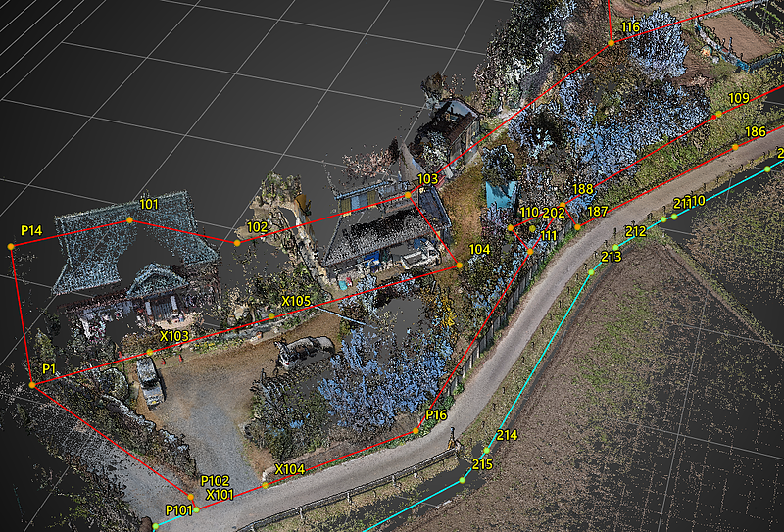This screenshot has height=532, width=784.
Task: Select point X104 near the road
Action: [x=266, y=484]
